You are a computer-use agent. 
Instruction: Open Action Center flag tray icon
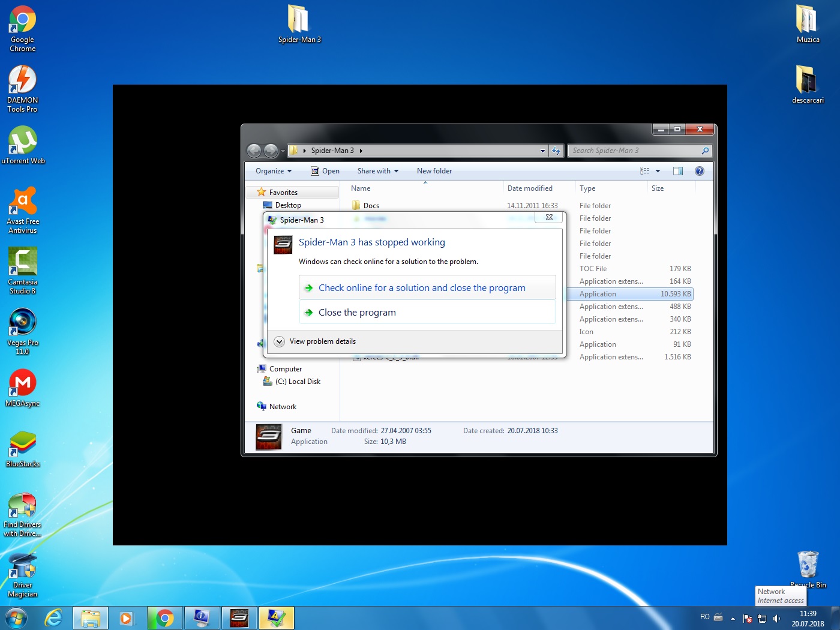point(748,618)
